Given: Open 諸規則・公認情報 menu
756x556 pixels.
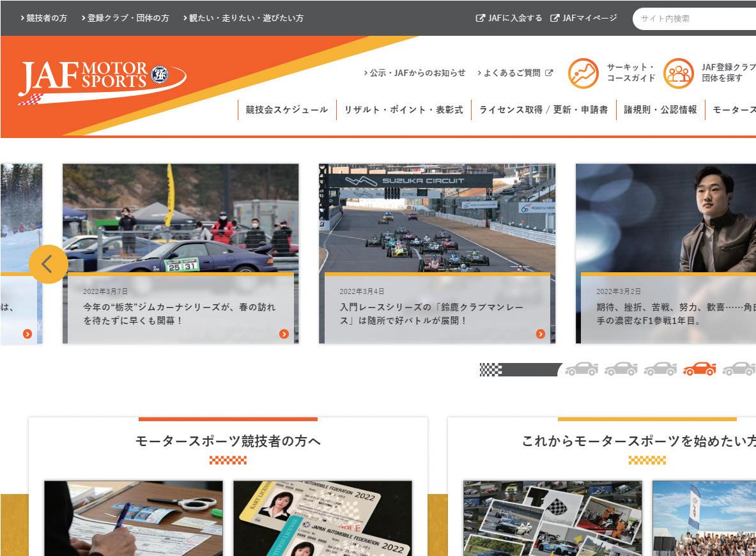Looking at the screenshot, I should 661,109.
